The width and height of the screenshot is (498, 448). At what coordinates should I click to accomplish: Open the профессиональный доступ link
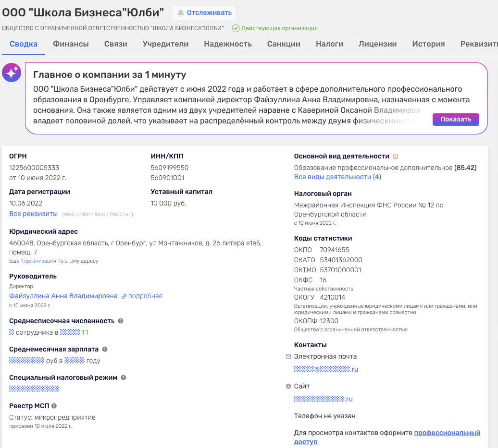pos(447,433)
